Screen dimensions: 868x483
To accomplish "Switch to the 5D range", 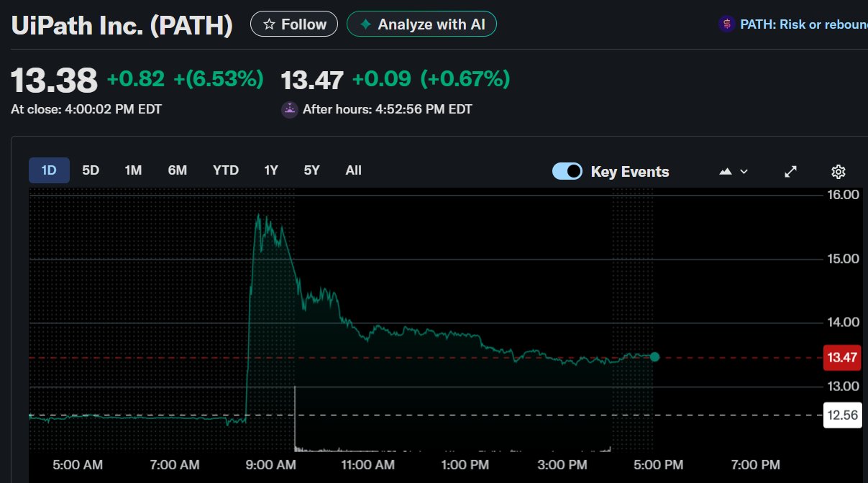I will 91,171.
